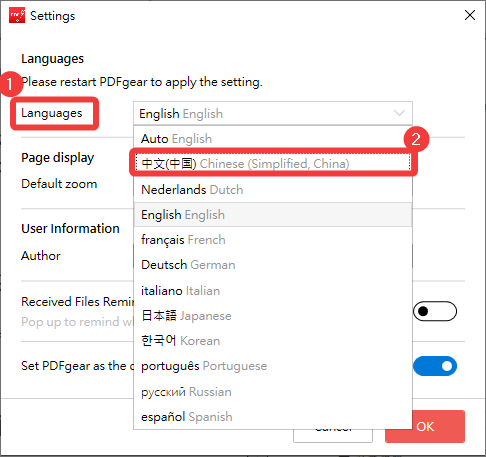486x457 pixels.
Task: Toggle Received Files Reminder switch
Action: (435, 311)
